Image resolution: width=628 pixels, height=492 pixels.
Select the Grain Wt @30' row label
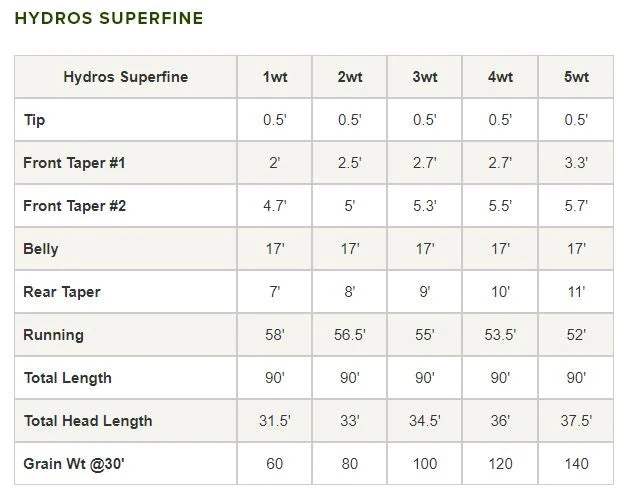pyautogui.click(x=74, y=464)
